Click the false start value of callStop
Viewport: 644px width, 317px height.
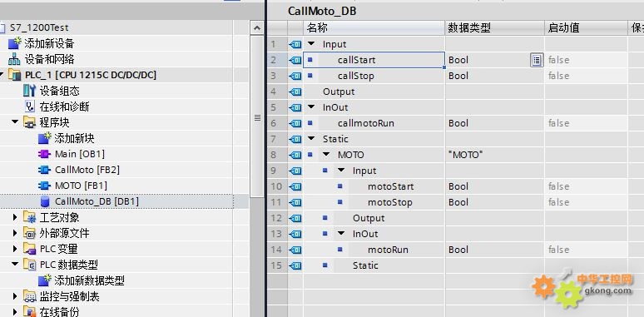558,76
